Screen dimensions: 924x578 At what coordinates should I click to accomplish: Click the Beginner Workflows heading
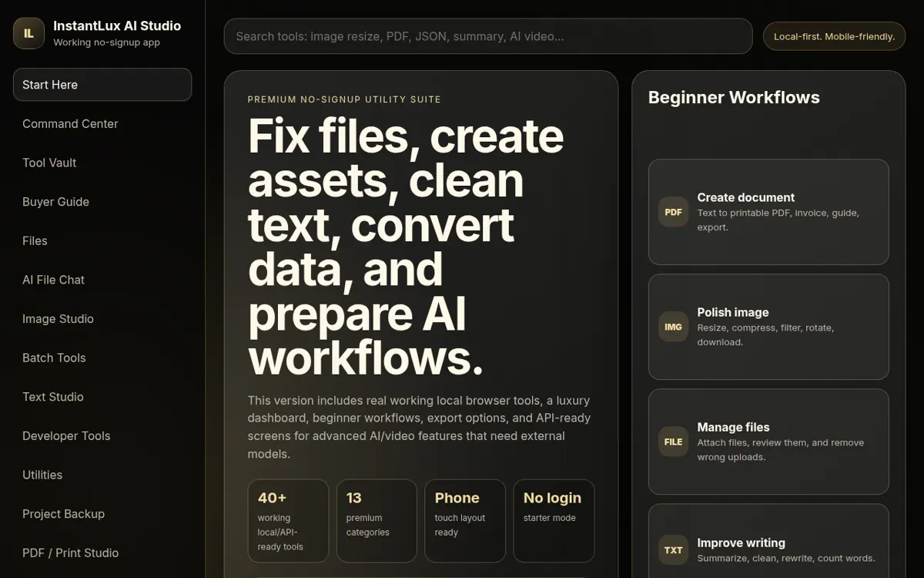734,97
